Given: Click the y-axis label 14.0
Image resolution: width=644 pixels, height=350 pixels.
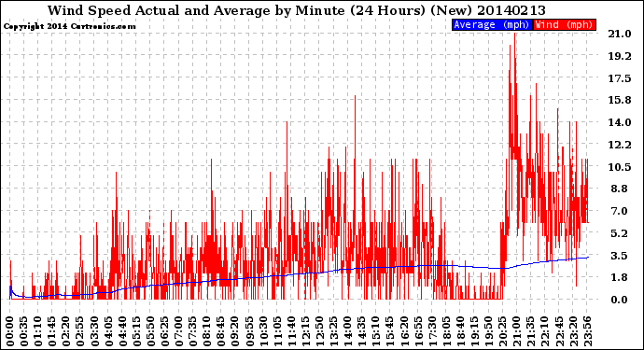Looking at the screenshot, I should pyautogui.click(x=620, y=122).
